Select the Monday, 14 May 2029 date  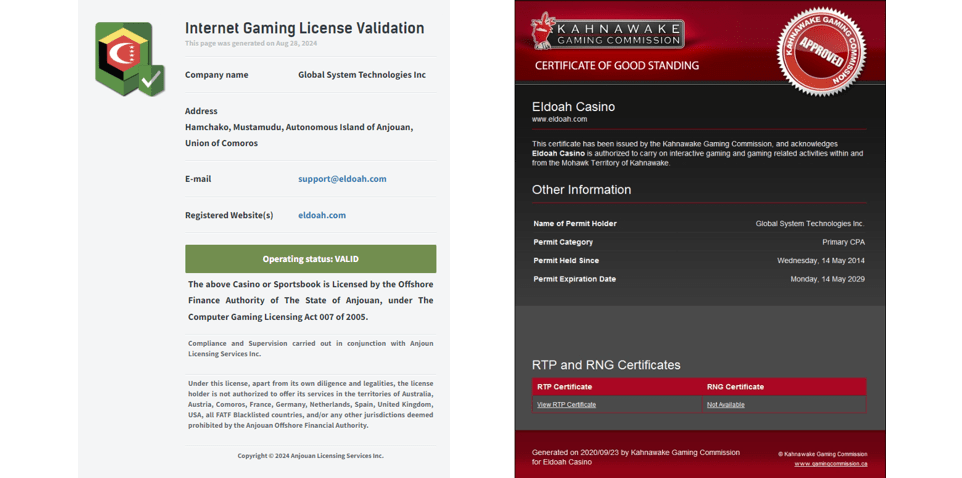[x=828, y=279]
